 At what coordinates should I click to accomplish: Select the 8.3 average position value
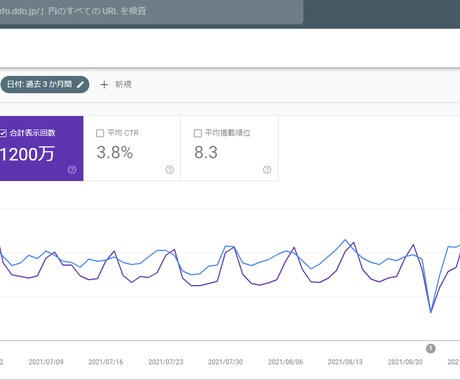(206, 153)
